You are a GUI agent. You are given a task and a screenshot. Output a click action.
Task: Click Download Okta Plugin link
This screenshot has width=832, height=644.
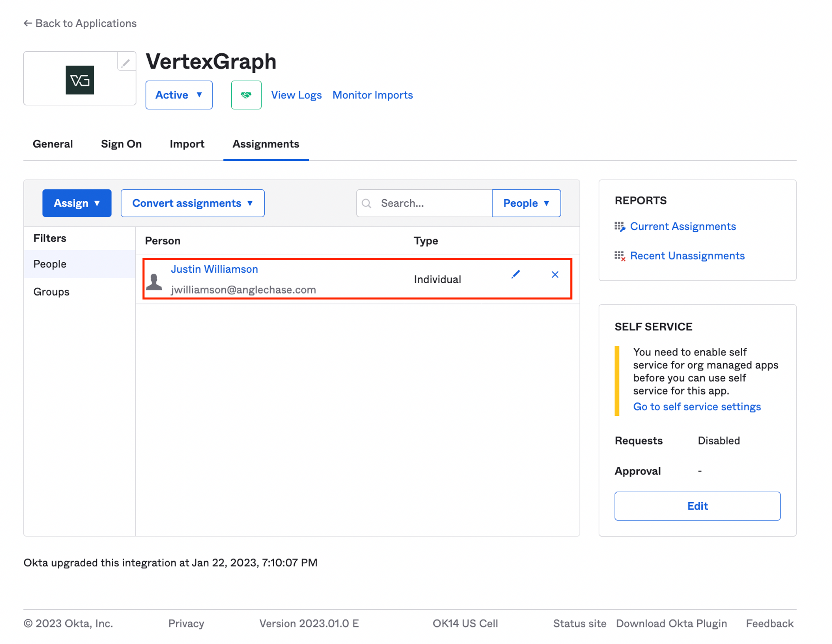[x=671, y=624]
